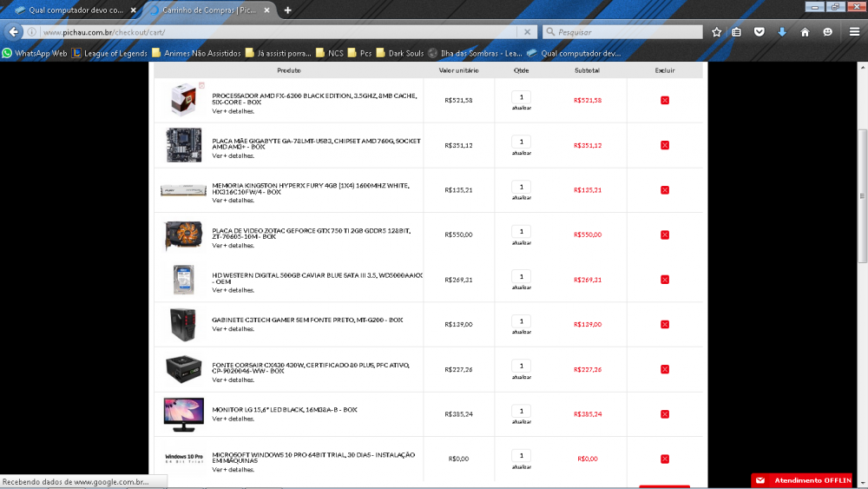Open the Firefox hamburger menu
Image resolution: width=868 pixels, height=489 pixels.
pos(854,32)
